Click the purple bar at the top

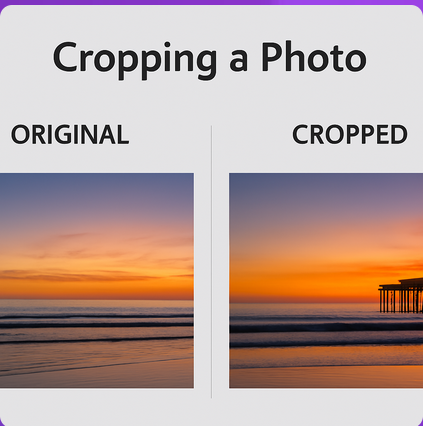211,2
